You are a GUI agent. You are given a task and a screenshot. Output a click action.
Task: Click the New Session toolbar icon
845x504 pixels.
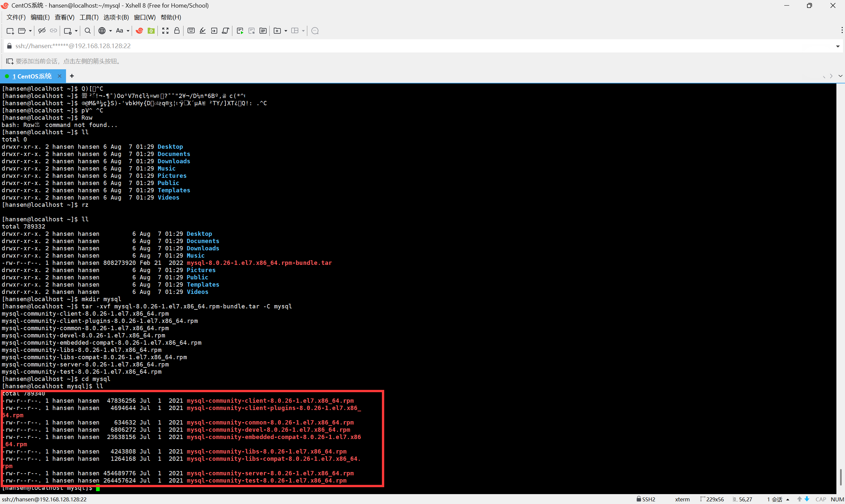(x=10, y=31)
